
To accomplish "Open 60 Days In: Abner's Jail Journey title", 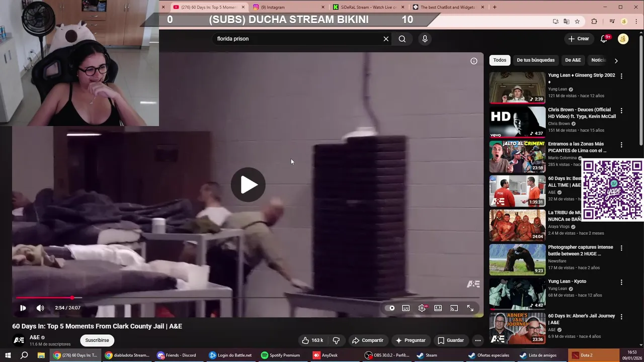I will point(581,319).
